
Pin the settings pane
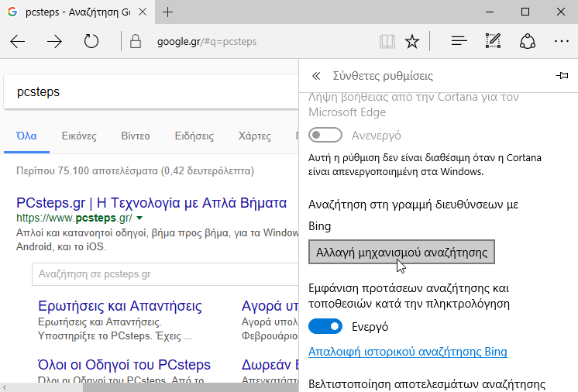coord(562,75)
